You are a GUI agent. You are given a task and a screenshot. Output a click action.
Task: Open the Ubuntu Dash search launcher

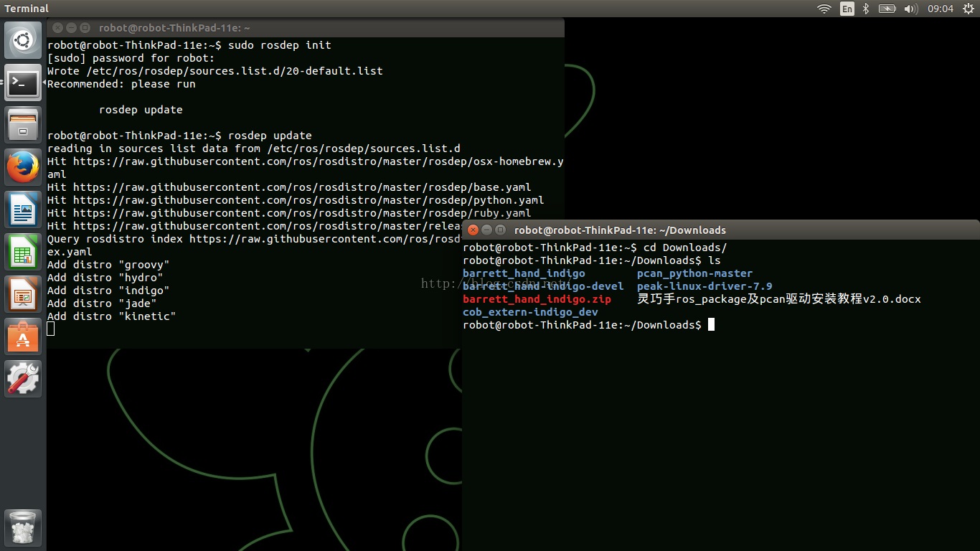(x=24, y=41)
